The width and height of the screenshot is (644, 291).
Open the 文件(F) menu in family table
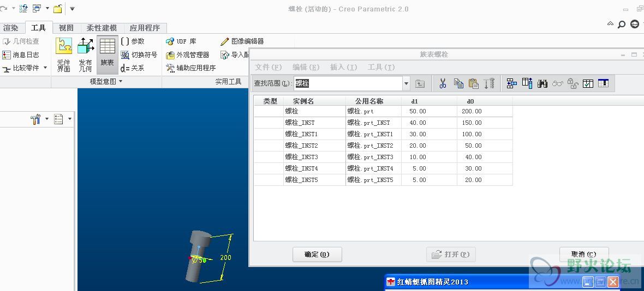pyautogui.click(x=268, y=67)
